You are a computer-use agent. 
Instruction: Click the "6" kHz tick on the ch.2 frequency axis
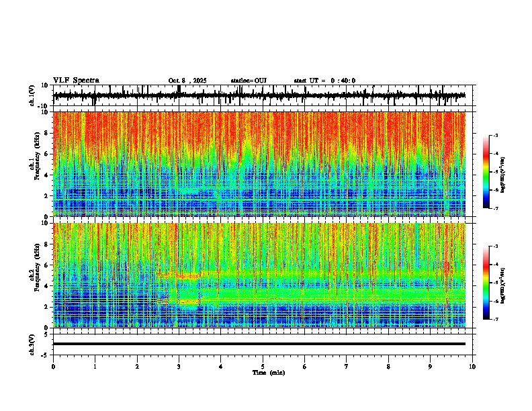pyautogui.click(x=46, y=265)
